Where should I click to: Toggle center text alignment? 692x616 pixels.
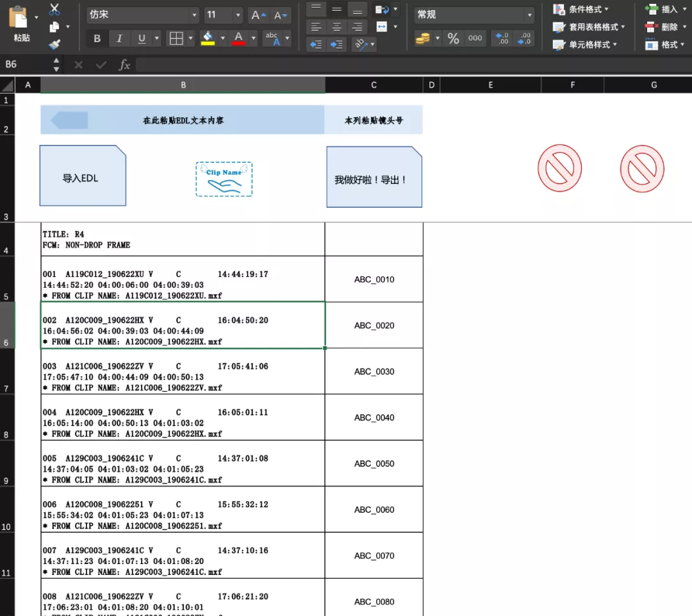pyautogui.click(x=337, y=28)
